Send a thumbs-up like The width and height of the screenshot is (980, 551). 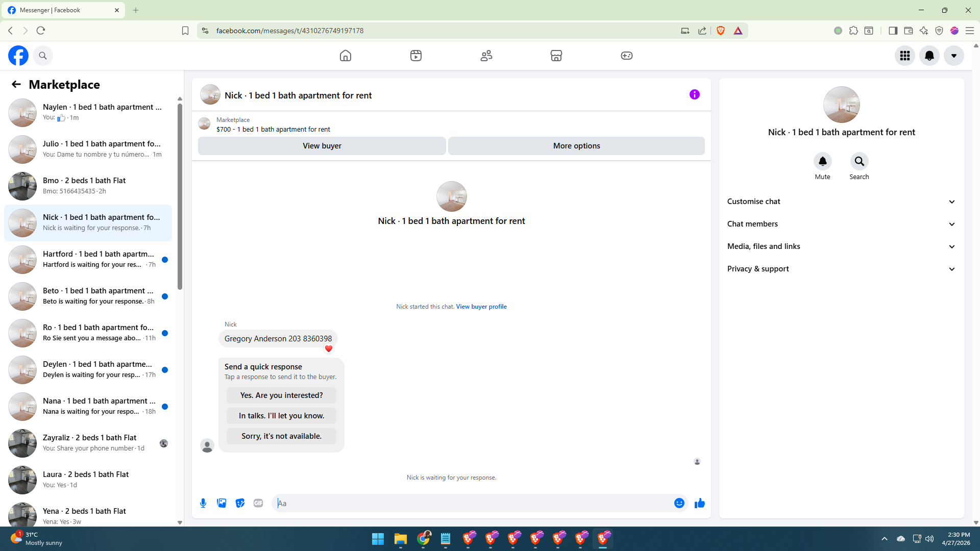pyautogui.click(x=700, y=503)
